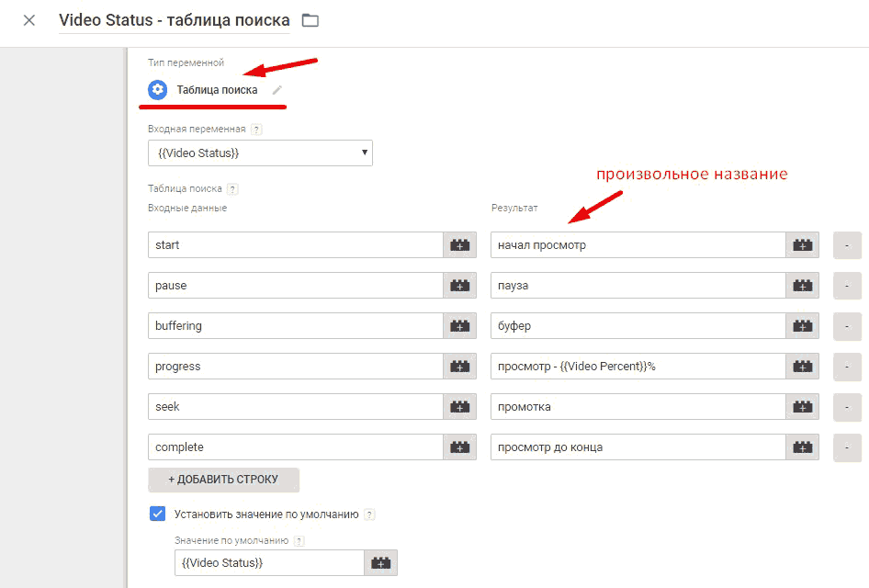The width and height of the screenshot is (869, 588).
Task: Click the 'progress' input data field
Action: (295, 367)
